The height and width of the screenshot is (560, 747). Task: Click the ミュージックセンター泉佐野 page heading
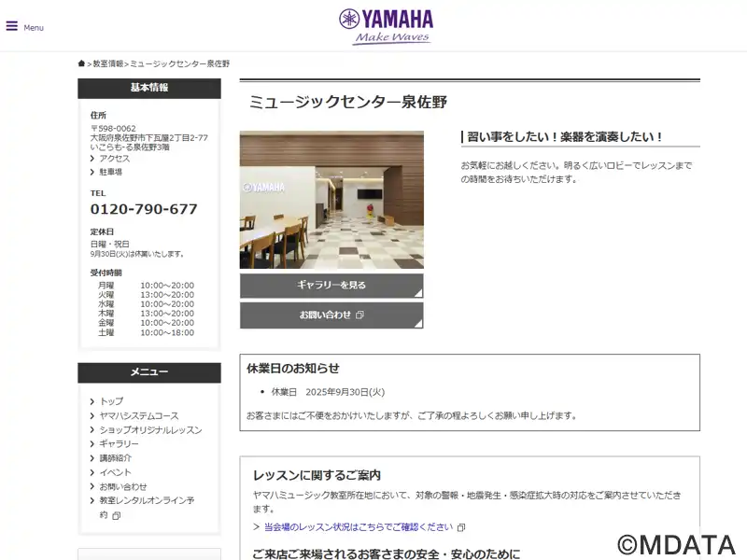tap(347, 102)
